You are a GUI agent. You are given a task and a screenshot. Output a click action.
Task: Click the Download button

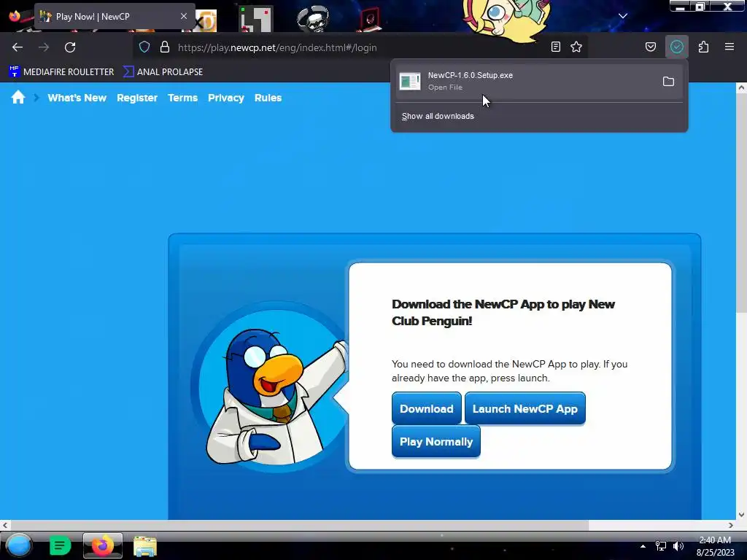(426, 408)
